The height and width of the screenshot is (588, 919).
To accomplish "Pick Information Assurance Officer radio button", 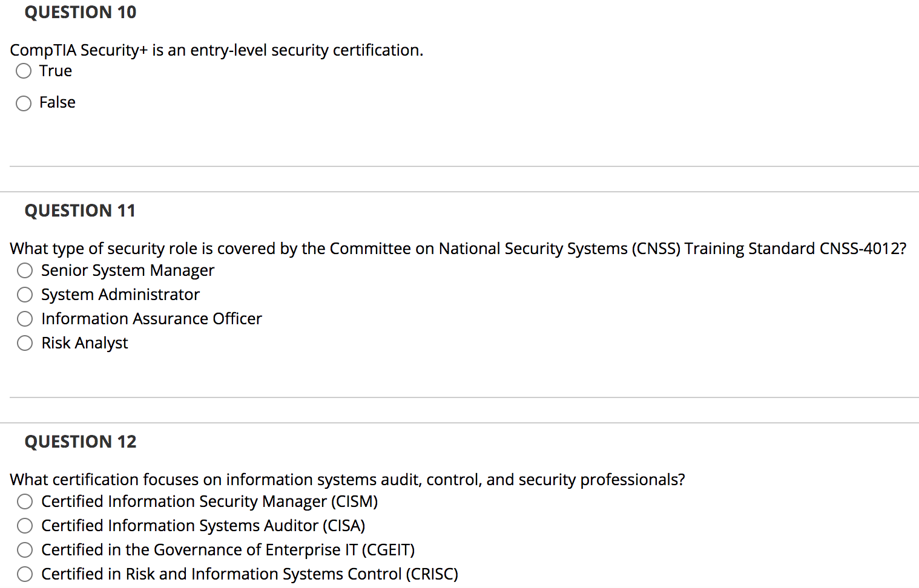I will tap(25, 319).
